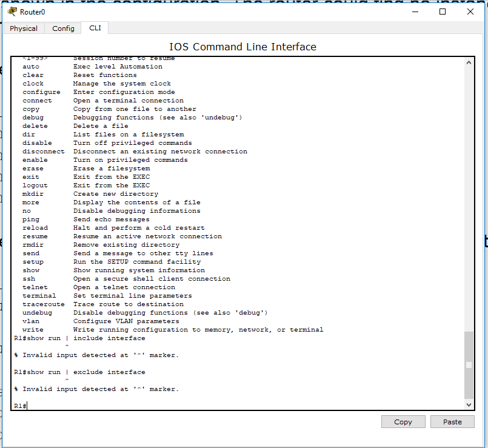Image resolution: width=488 pixels, height=448 pixels.
Task: Close the Router0 window
Action: (470, 12)
